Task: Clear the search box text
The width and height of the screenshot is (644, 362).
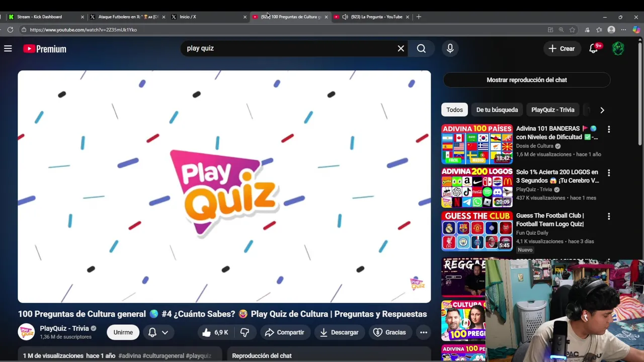Action: pyautogui.click(x=400, y=49)
